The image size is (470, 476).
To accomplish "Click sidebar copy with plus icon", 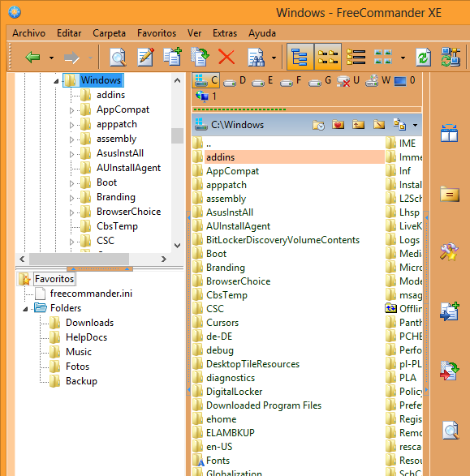I will tap(450, 311).
